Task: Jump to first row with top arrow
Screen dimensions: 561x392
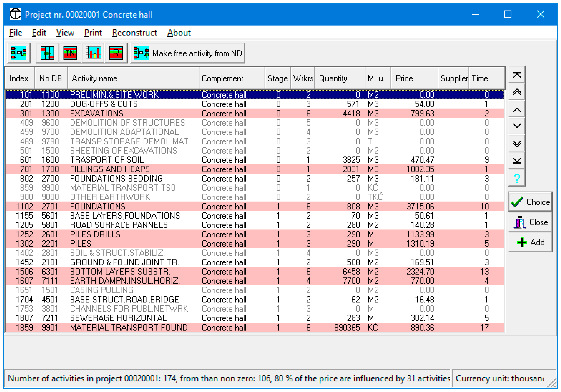Action: (517, 75)
